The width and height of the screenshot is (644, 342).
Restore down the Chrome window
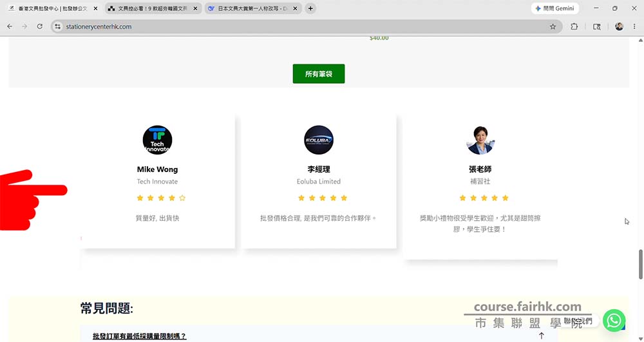pyautogui.click(x=615, y=8)
